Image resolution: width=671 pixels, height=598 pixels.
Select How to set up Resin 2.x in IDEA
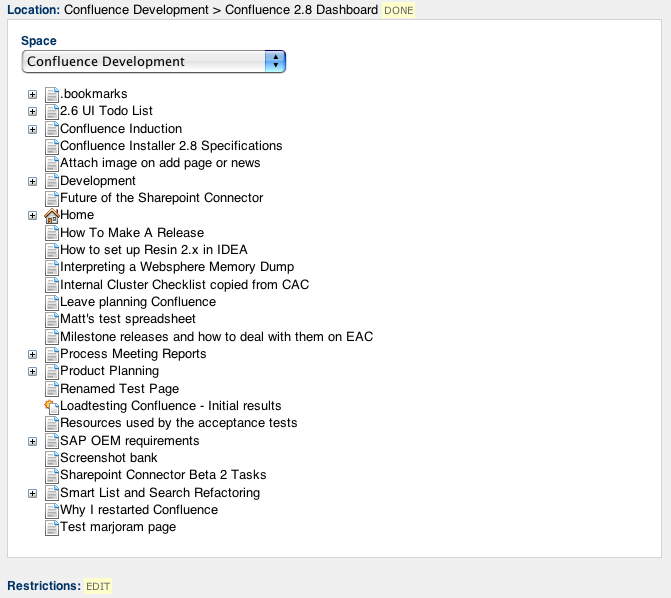click(154, 250)
